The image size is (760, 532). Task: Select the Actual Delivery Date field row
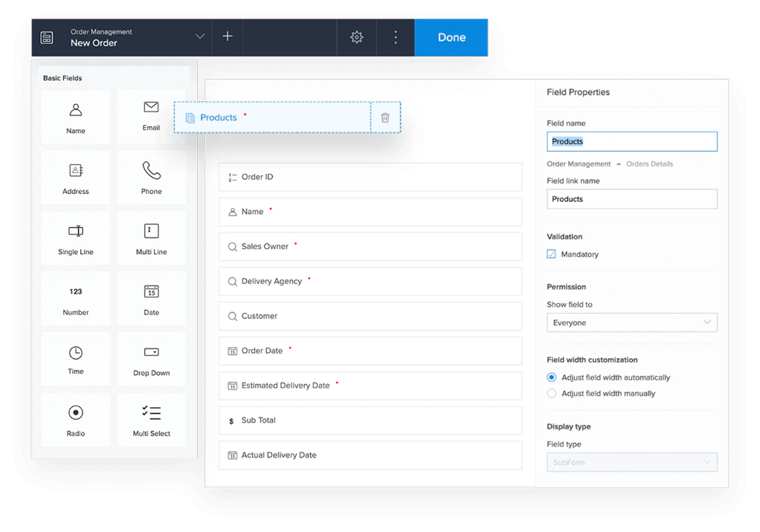coord(370,455)
